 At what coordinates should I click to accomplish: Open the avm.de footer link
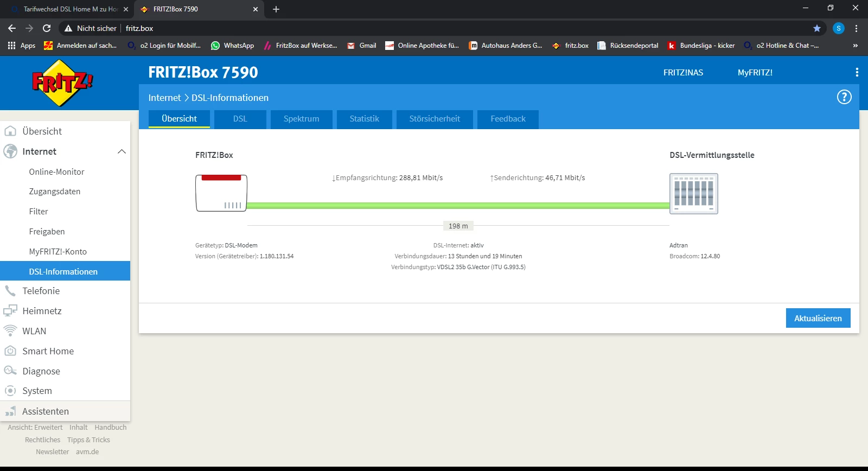(x=87, y=452)
